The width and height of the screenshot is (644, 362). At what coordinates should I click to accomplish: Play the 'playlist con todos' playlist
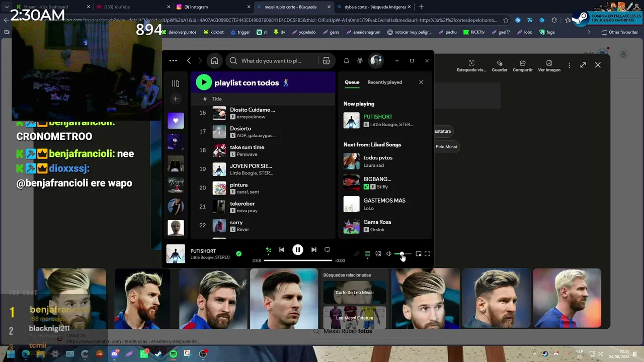(204, 82)
